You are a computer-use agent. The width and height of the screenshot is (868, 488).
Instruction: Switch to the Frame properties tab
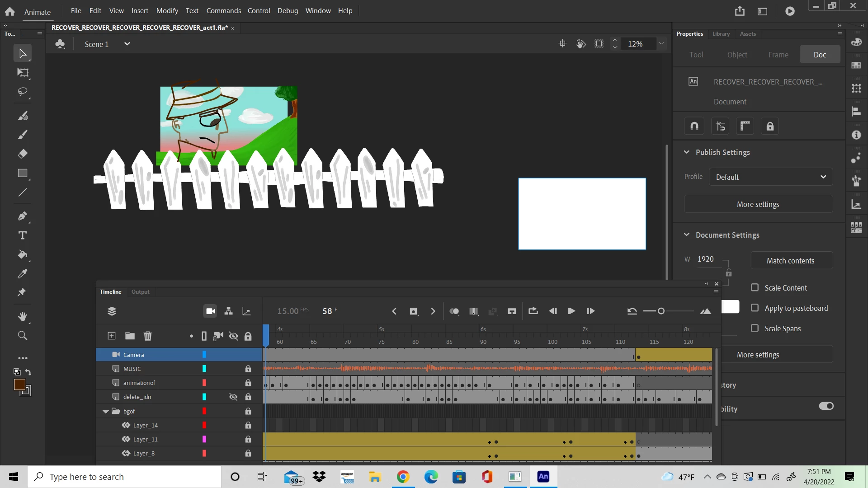pyautogui.click(x=778, y=55)
